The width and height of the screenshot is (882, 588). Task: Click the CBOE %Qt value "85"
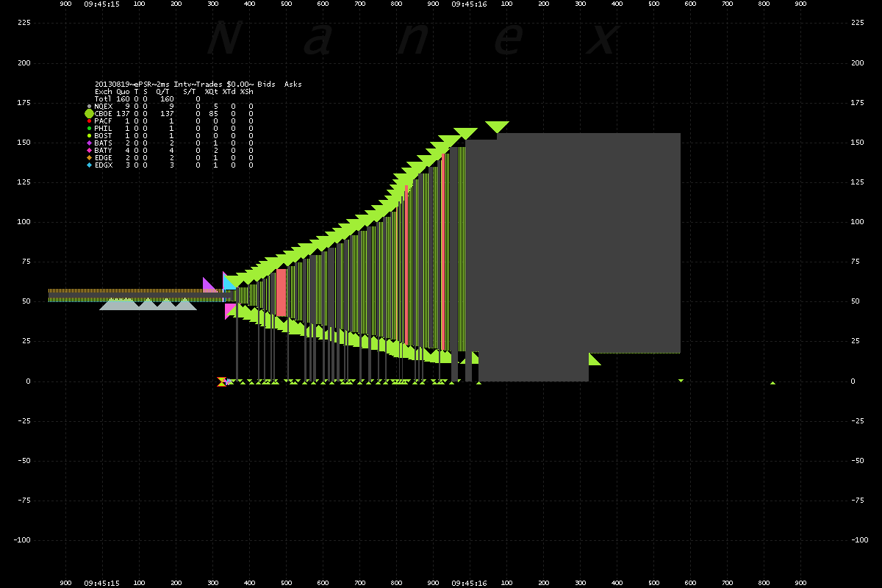click(x=214, y=114)
